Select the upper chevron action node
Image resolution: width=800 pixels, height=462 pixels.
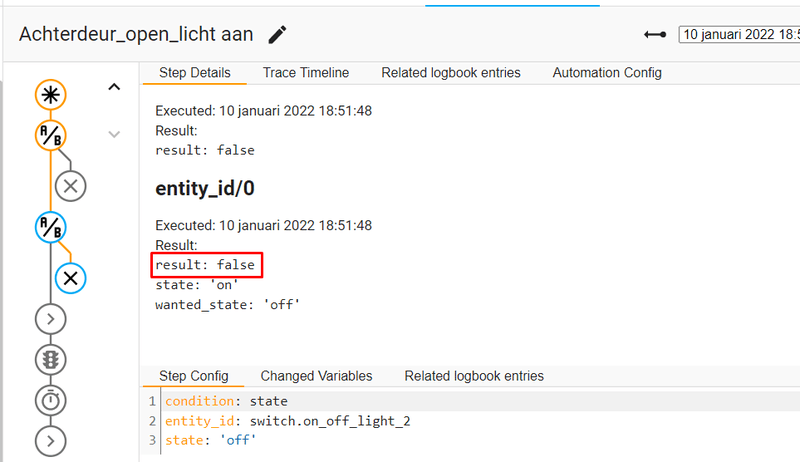pos(51,319)
